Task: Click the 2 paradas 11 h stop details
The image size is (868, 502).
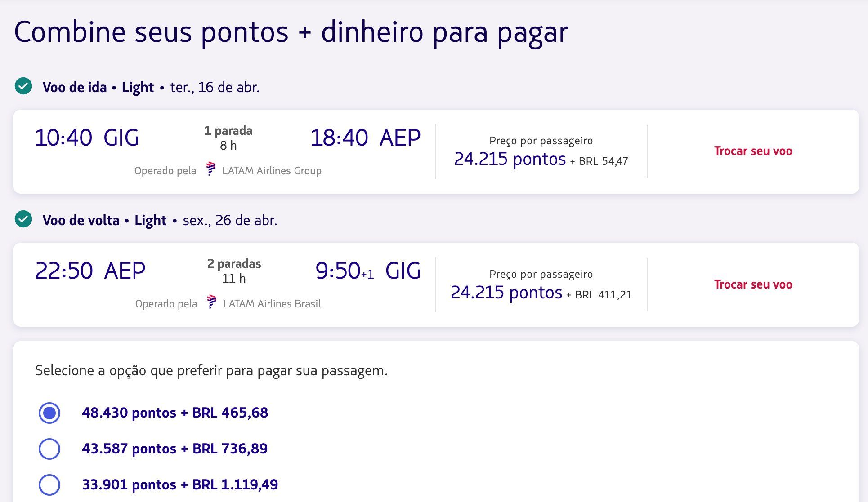Action: point(234,271)
